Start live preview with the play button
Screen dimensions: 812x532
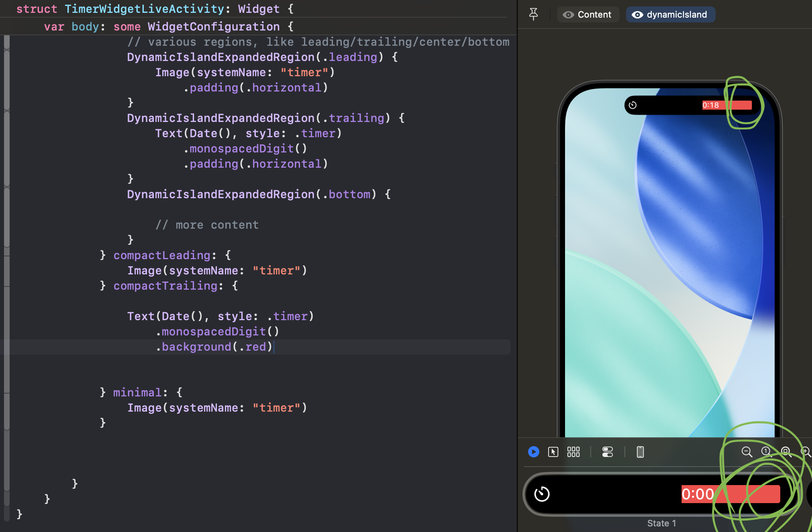(533, 452)
